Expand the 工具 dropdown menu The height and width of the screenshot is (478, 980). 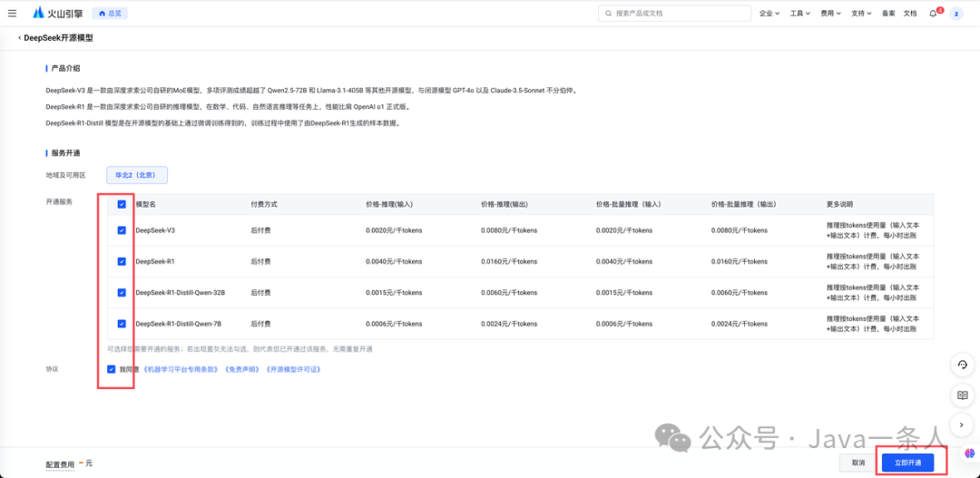800,13
